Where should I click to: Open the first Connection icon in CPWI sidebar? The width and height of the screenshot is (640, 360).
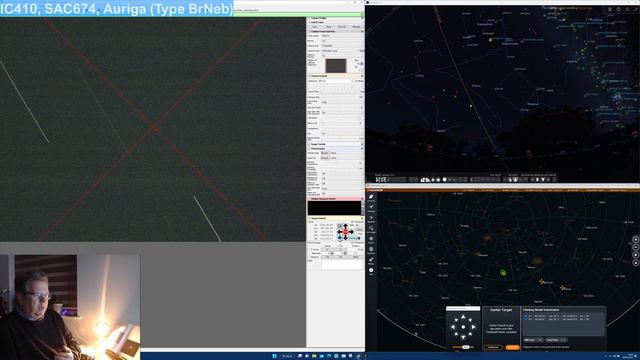[371, 197]
